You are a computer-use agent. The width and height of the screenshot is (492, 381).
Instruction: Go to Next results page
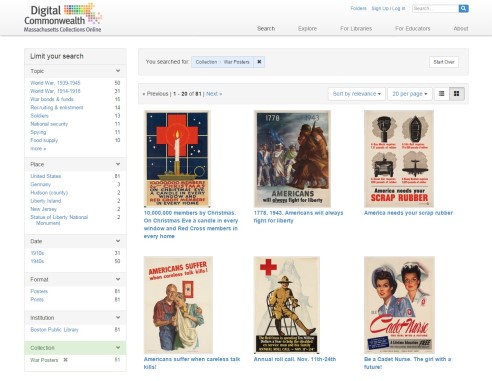point(214,94)
